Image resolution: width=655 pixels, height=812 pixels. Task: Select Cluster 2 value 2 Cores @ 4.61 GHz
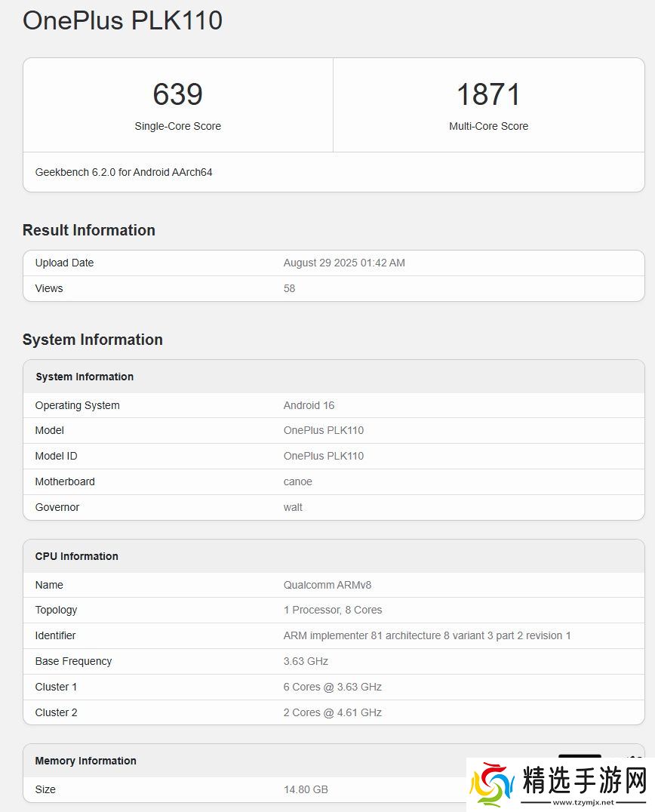pyautogui.click(x=332, y=712)
